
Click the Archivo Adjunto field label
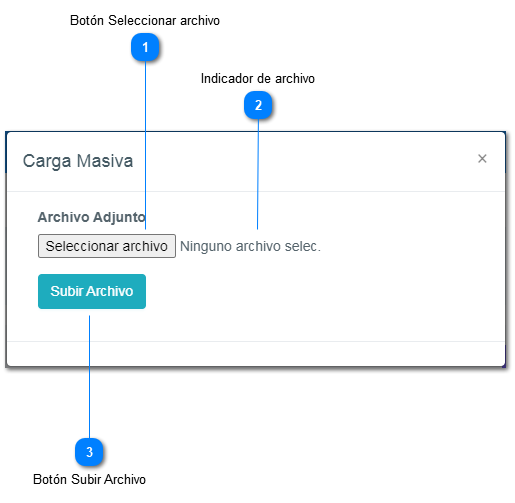click(91, 217)
